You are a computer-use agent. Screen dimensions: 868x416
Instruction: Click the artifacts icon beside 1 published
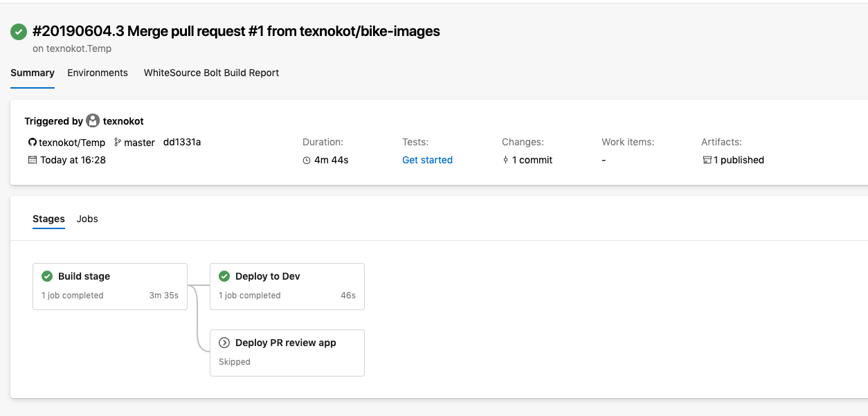pos(707,161)
